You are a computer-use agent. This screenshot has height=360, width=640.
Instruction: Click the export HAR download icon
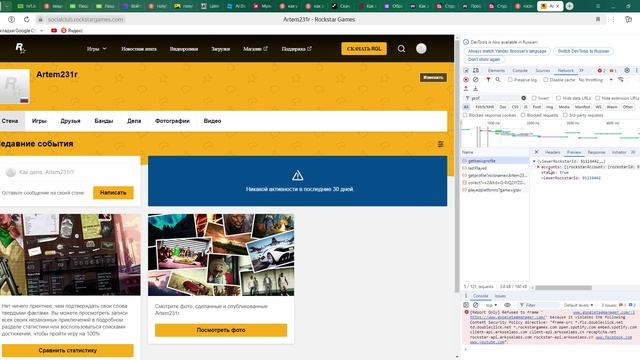click(476, 89)
